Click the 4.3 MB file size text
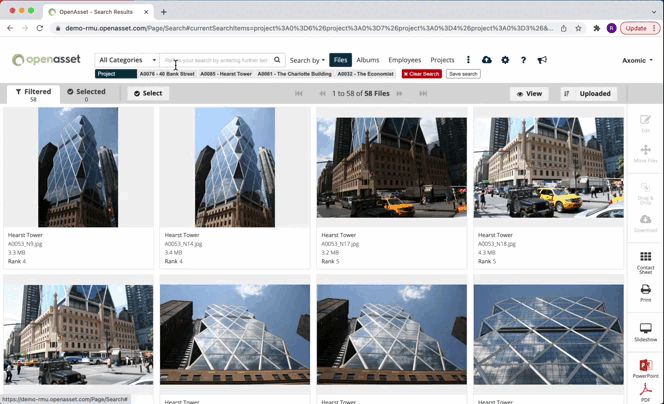The width and height of the screenshot is (664, 404). pos(487,252)
